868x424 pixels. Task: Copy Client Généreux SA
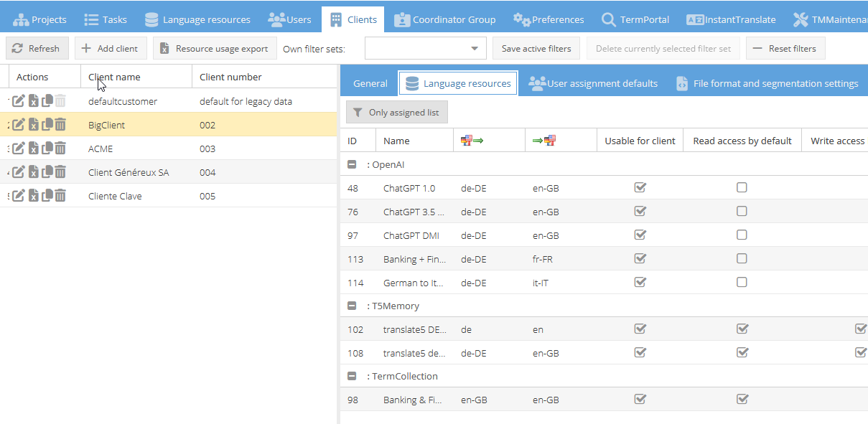click(x=47, y=172)
